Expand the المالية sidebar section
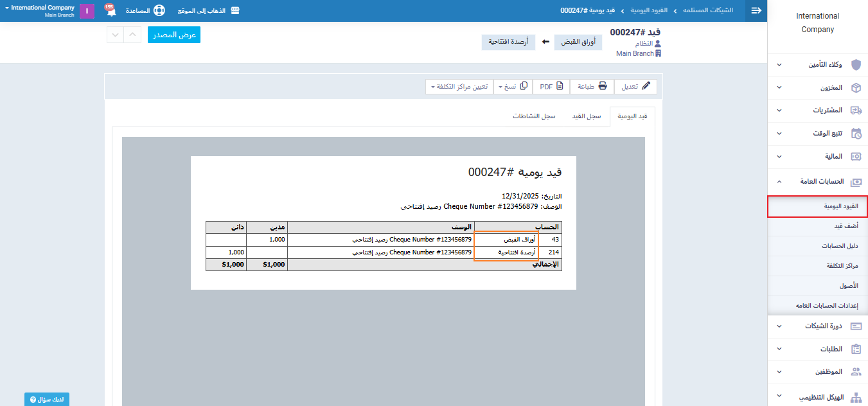Screen dimensions: 868x406 pos(817,157)
